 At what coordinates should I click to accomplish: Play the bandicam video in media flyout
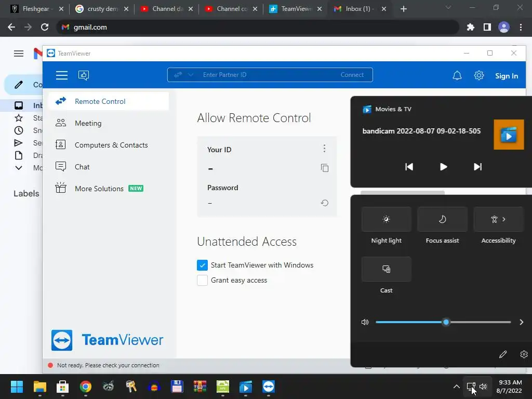point(443,167)
